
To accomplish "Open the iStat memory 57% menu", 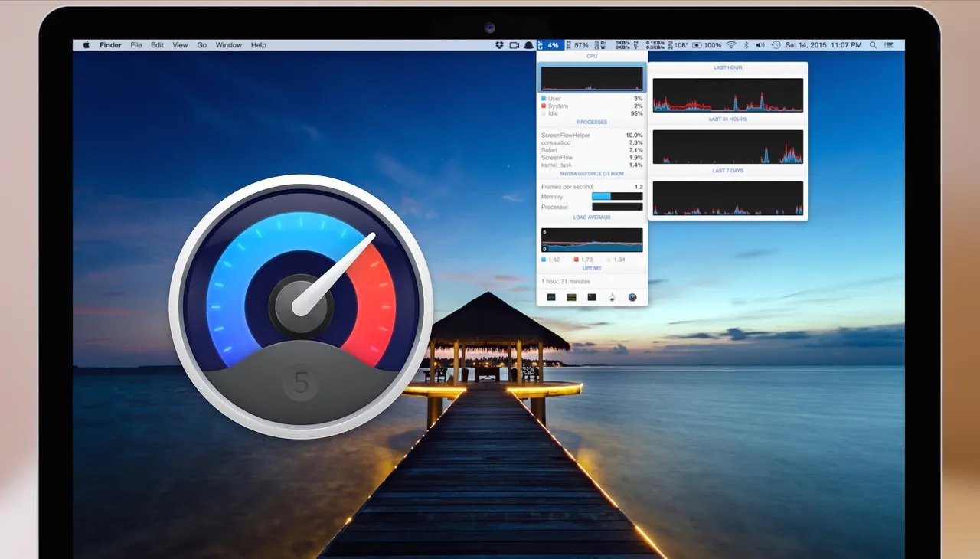I will pyautogui.click(x=578, y=45).
